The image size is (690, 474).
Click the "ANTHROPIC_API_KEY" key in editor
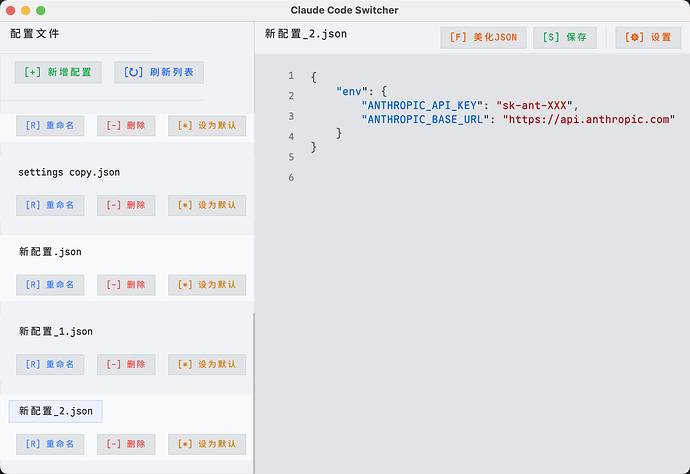point(422,106)
